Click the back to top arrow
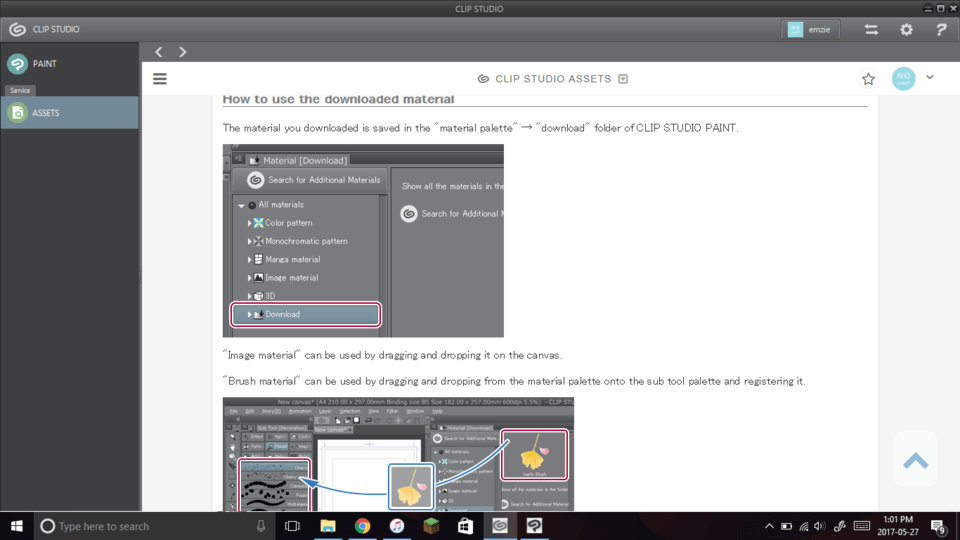 point(915,460)
